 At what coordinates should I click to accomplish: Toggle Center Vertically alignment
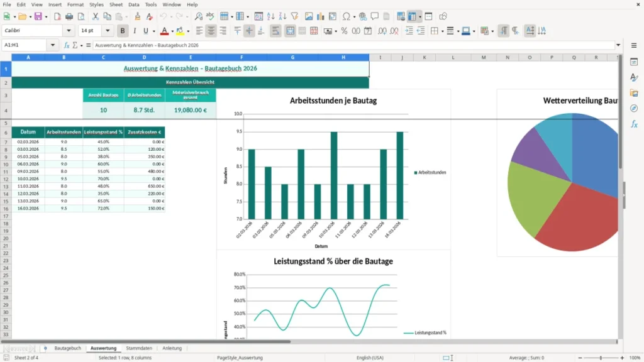coord(249,31)
